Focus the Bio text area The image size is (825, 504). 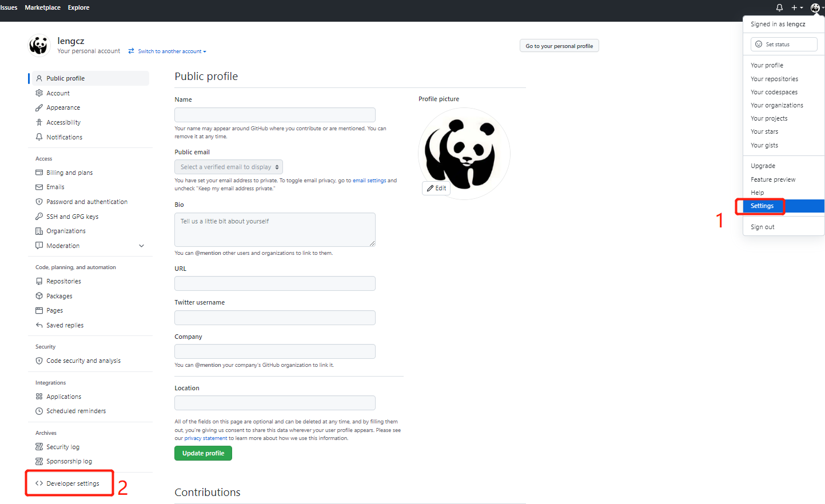(275, 230)
